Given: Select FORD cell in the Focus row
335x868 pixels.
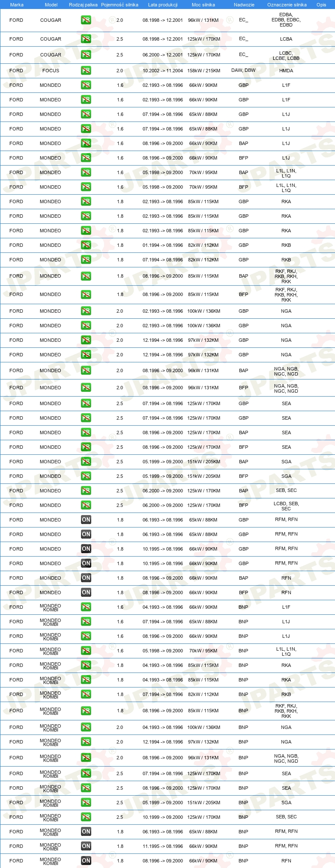Looking at the screenshot, I should 16,71.
